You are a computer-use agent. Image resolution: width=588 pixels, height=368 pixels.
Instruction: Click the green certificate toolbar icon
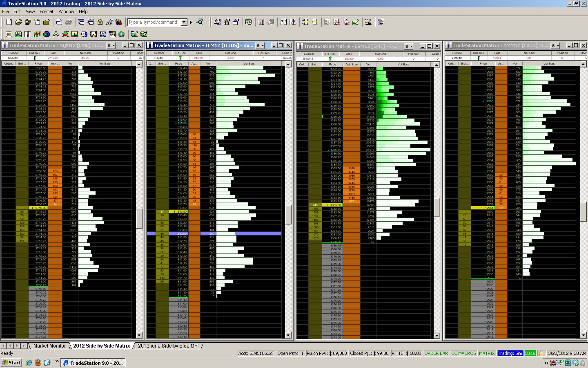pos(355,22)
